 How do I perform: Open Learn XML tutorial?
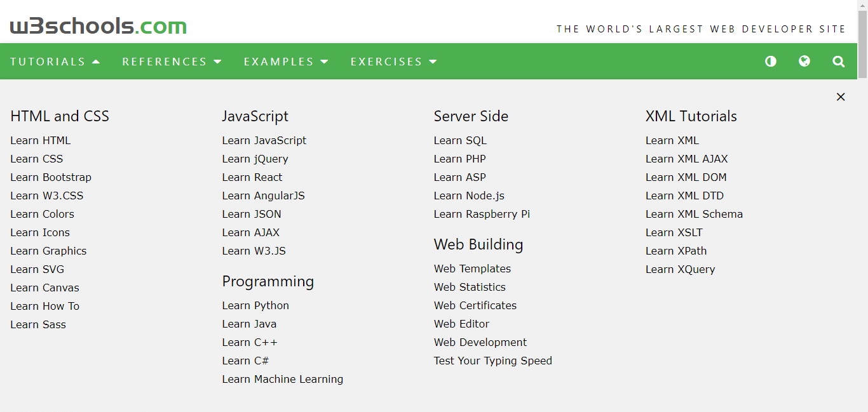pos(672,140)
